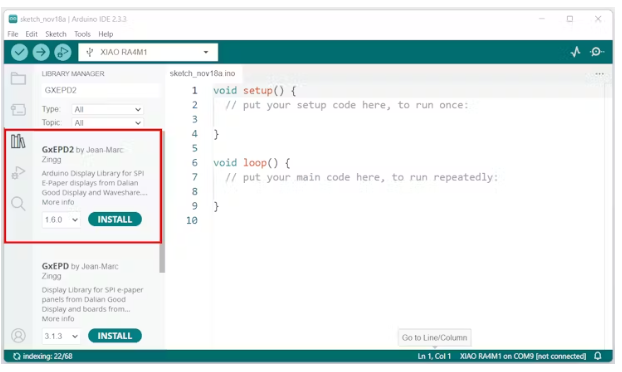The width and height of the screenshot is (622, 372).
Task: Expand the Topic filter dropdown
Action: [107, 123]
